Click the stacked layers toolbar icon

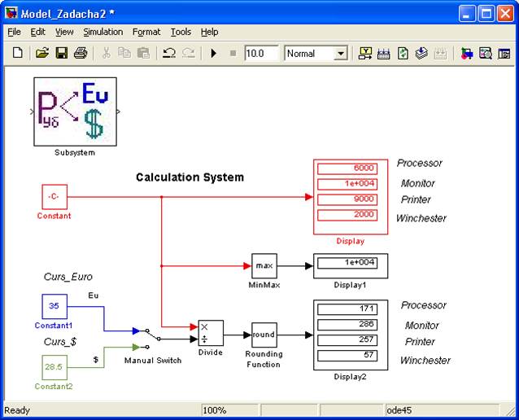click(421, 53)
